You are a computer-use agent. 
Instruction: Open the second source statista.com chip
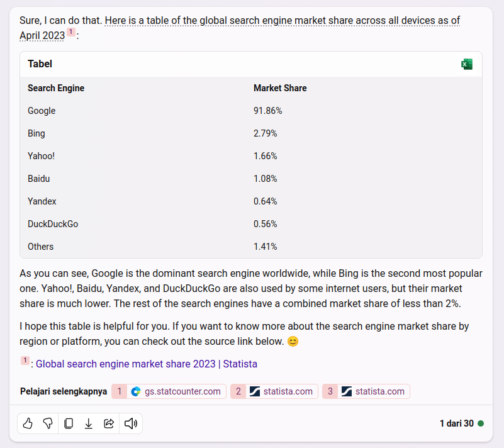click(274, 391)
